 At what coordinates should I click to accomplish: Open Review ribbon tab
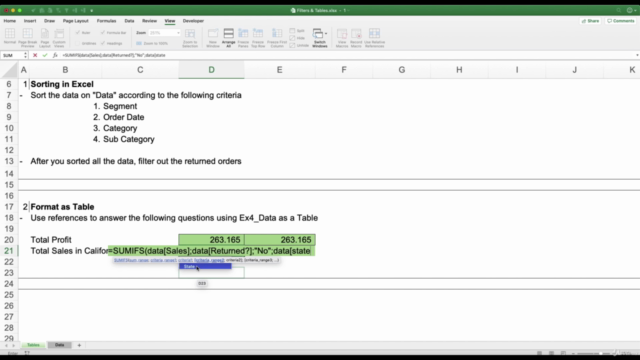(x=149, y=21)
